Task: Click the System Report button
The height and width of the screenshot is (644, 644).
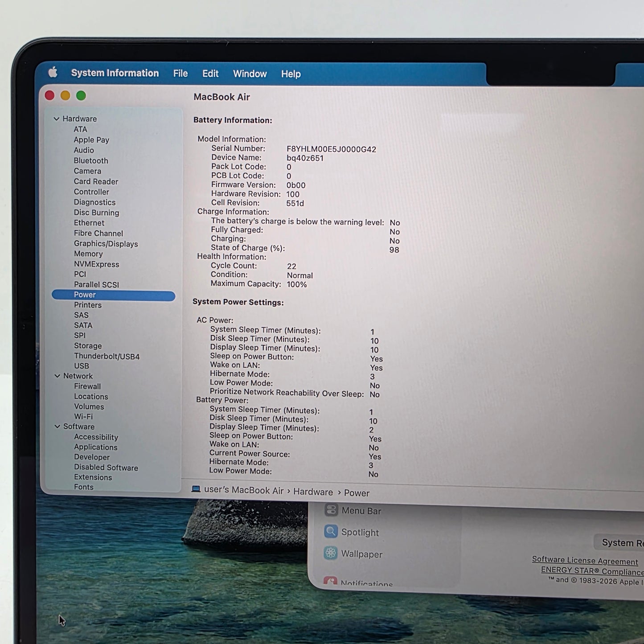Action: [620, 542]
